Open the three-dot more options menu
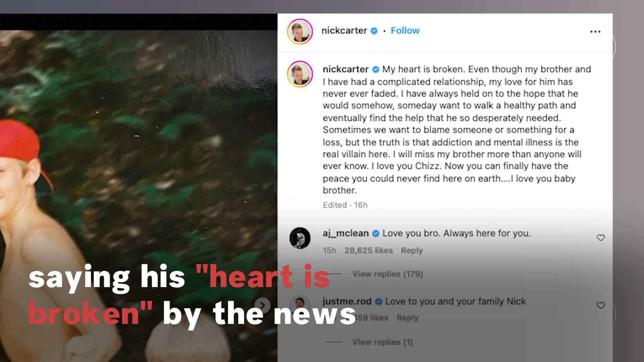Screen dimensions: 644x362 click(595, 32)
